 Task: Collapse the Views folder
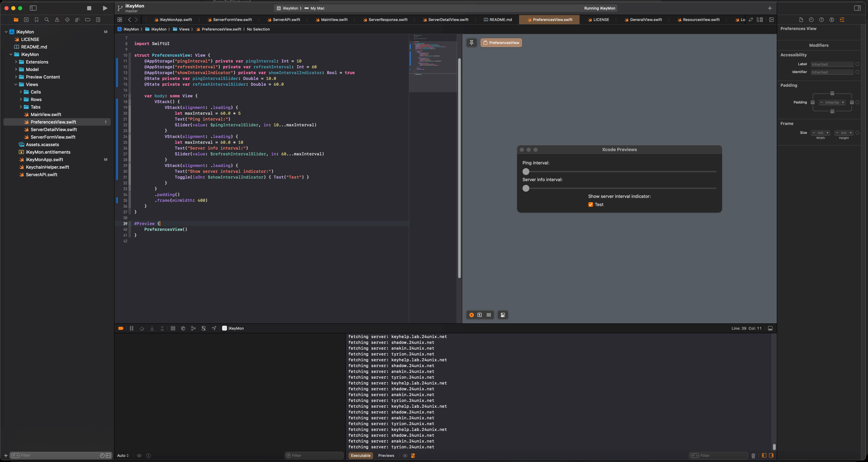coord(16,84)
